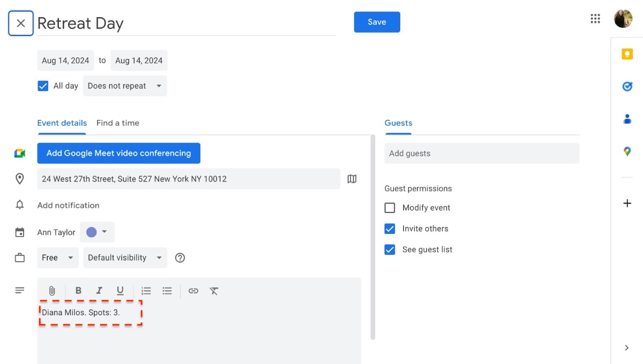Insert a link in description

pos(193,291)
